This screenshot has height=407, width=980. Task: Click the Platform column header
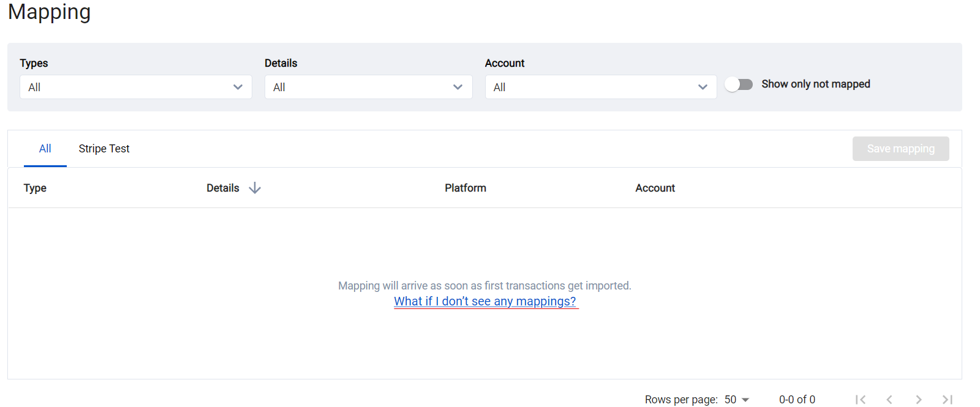pos(466,188)
